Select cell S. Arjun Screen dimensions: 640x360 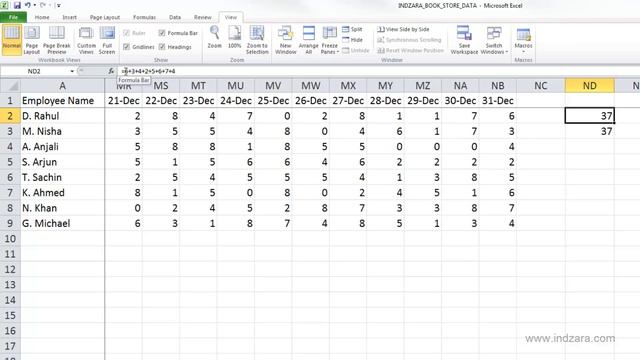pyautogui.click(x=62, y=162)
